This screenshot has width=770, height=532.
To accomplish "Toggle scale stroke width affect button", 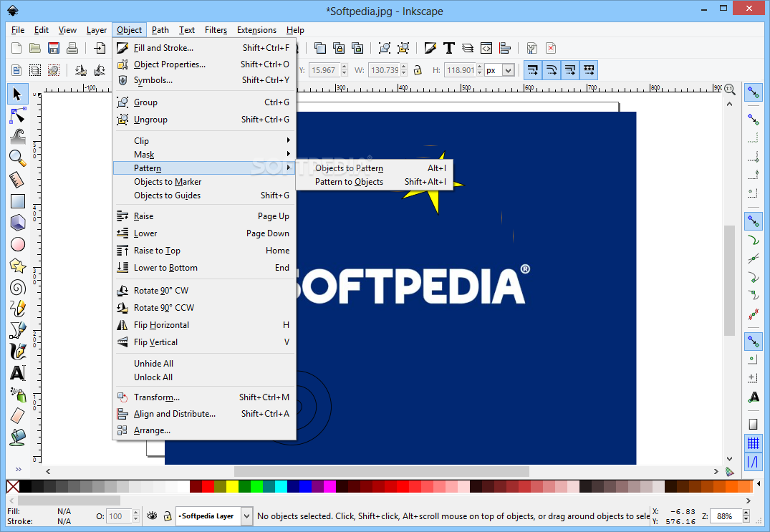I will (x=533, y=70).
